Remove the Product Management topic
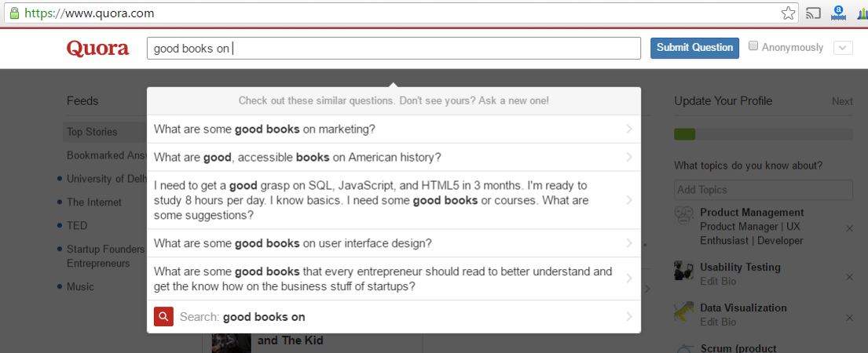Screen dimensions: 868x353 click(849, 228)
